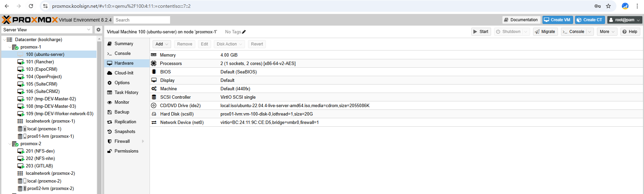Click the Hard Disk drive icon
The image size is (644, 194).
coord(154,114)
